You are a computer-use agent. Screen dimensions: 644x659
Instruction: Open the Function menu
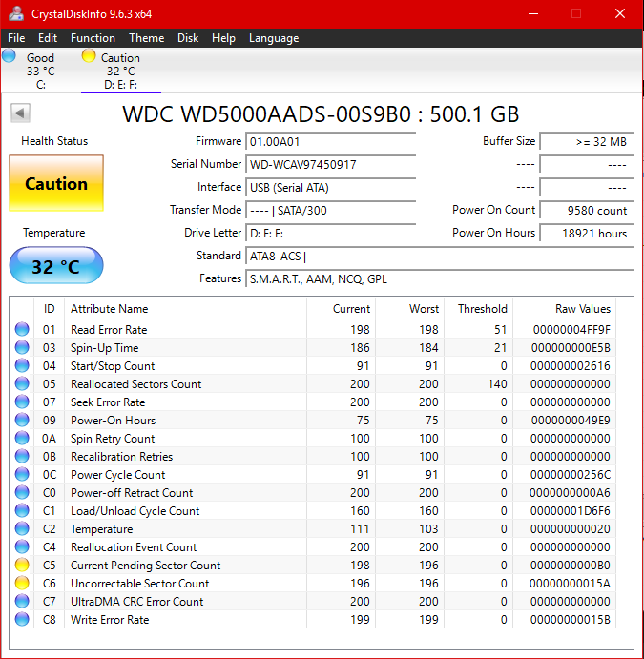tap(93, 38)
